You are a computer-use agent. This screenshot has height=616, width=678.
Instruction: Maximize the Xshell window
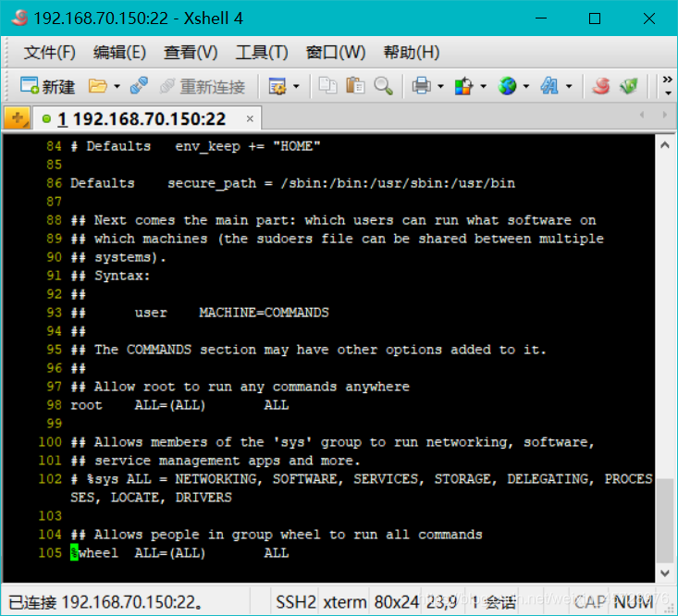click(595, 18)
